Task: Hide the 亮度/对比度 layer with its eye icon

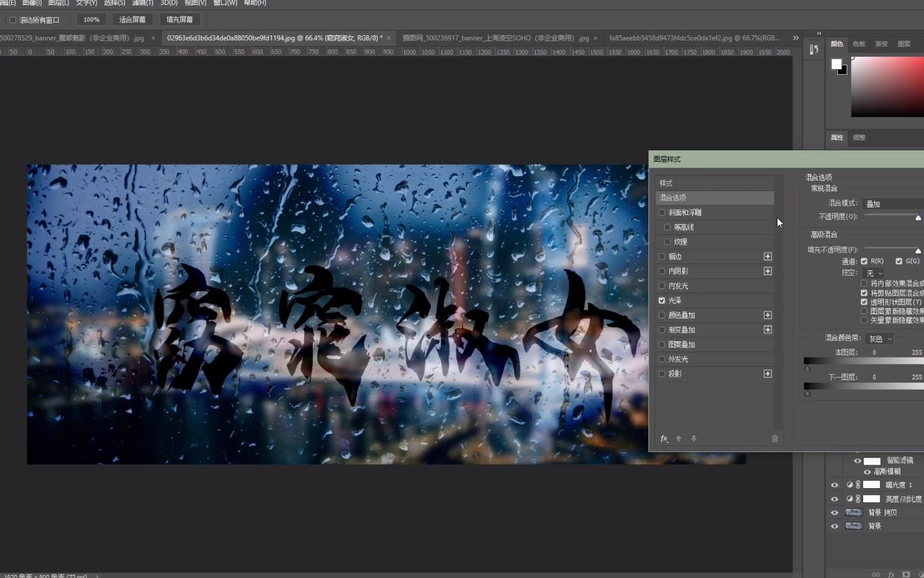Action: click(x=835, y=499)
